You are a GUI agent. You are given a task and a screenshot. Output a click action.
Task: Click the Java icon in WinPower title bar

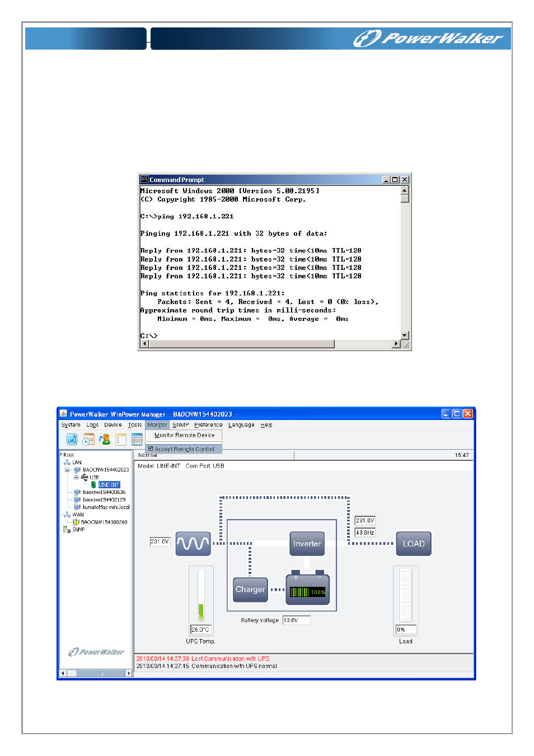(64, 414)
